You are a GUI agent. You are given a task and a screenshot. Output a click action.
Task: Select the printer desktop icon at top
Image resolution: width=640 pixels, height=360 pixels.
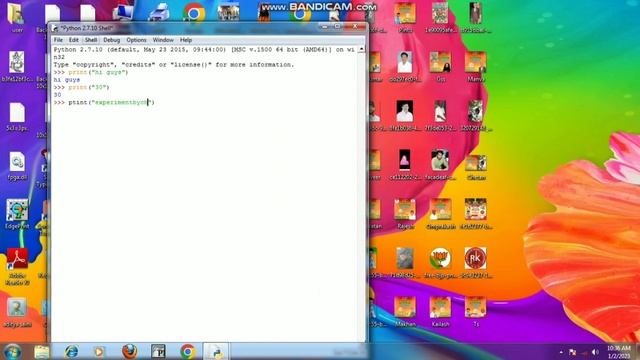click(x=159, y=13)
